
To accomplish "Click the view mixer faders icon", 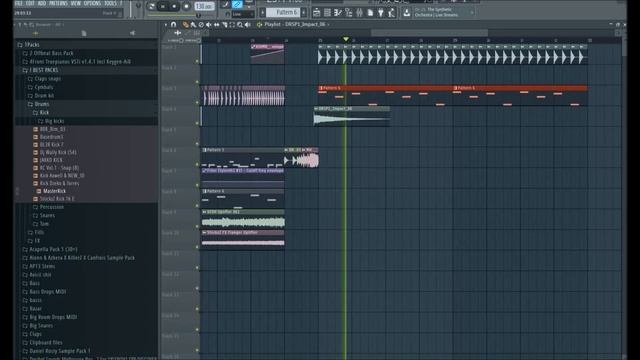I will 359,13.
